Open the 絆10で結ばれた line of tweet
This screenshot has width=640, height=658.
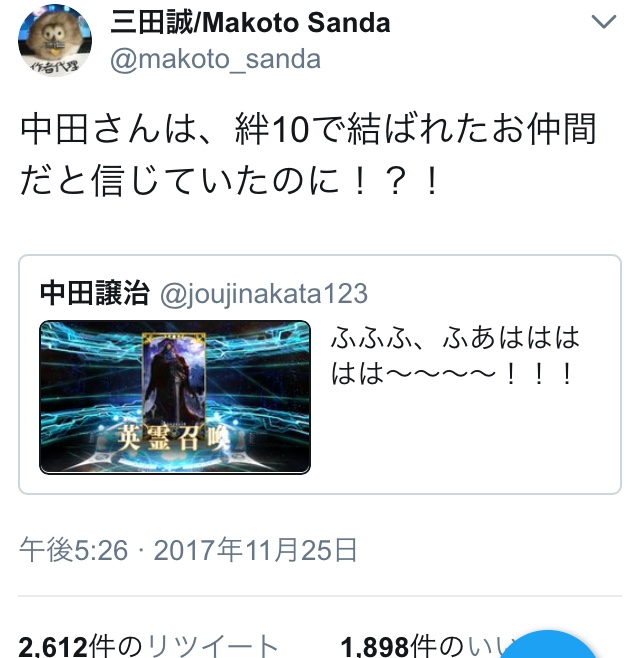[308, 128]
